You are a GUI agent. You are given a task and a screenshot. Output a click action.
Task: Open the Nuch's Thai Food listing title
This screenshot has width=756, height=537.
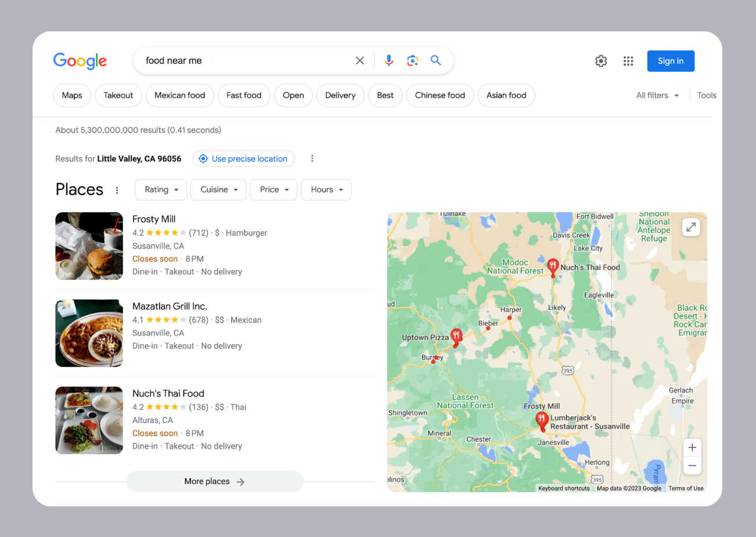click(x=168, y=393)
